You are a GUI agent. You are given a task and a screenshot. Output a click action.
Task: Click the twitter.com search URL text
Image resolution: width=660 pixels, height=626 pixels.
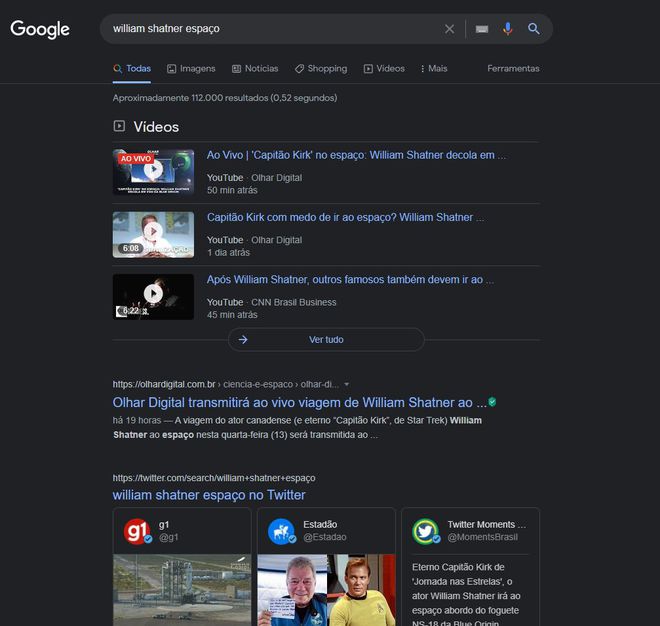pyautogui.click(x=214, y=478)
